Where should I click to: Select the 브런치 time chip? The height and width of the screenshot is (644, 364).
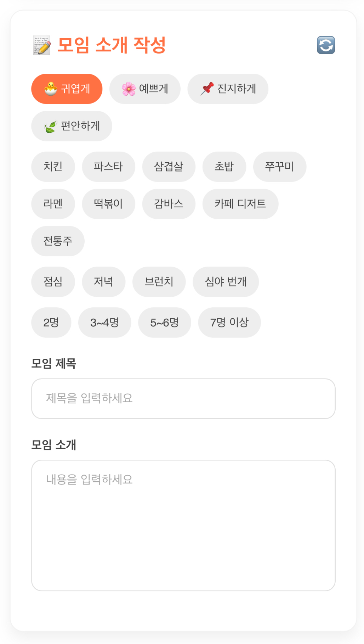pyautogui.click(x=159, y=282)
